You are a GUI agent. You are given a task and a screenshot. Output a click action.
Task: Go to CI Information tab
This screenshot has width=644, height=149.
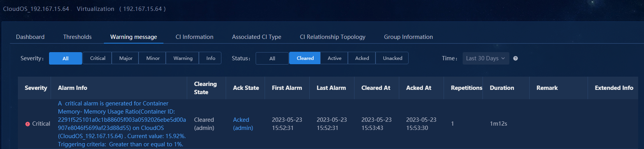click(x=195, y=37)
